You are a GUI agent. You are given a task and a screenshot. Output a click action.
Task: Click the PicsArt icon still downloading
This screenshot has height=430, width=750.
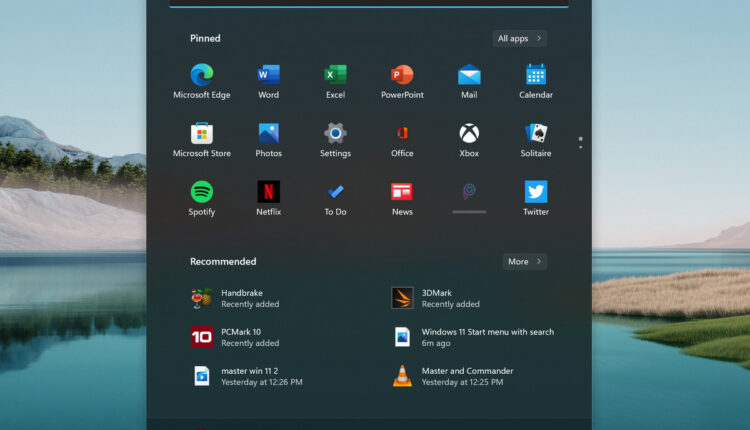[469, 192]
